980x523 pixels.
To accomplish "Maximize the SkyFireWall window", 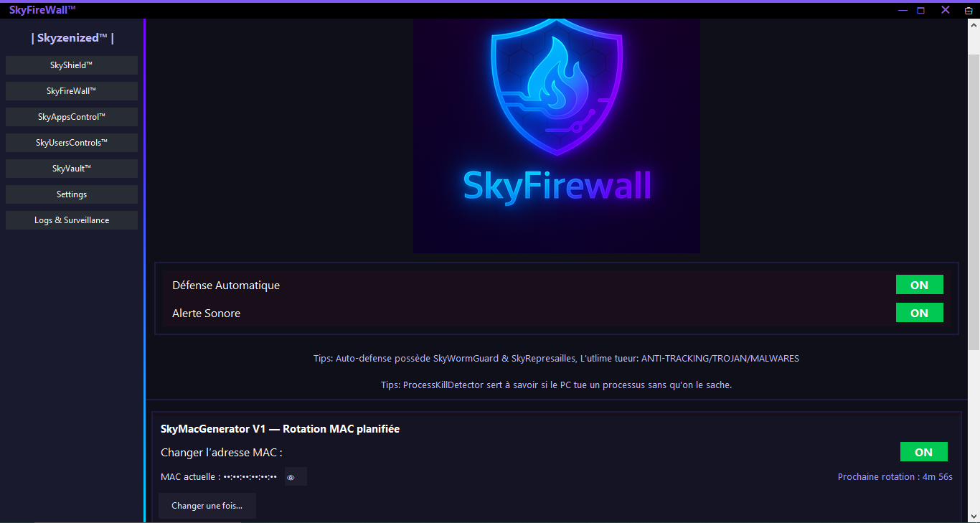I will [921, 10].
